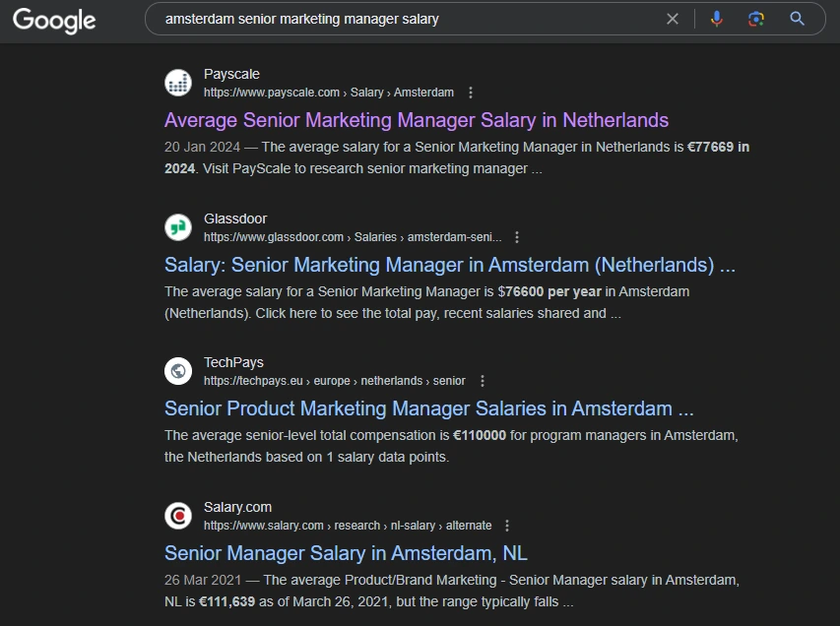
Task: Open more options for Payscale result
Action: click(471, 93)
